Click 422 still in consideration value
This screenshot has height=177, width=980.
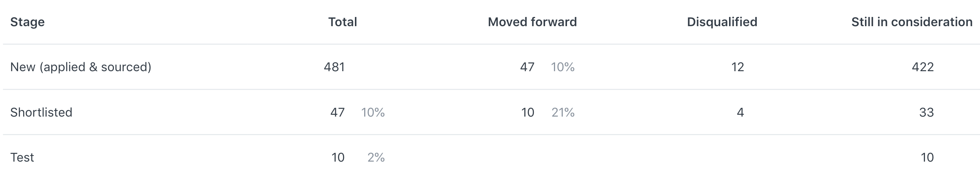(923, 67)
